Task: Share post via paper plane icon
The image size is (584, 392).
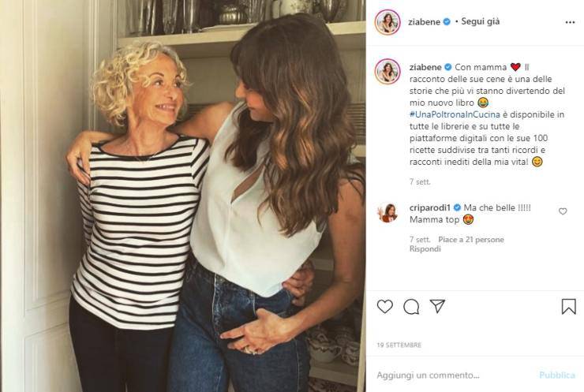Action: 437,306
